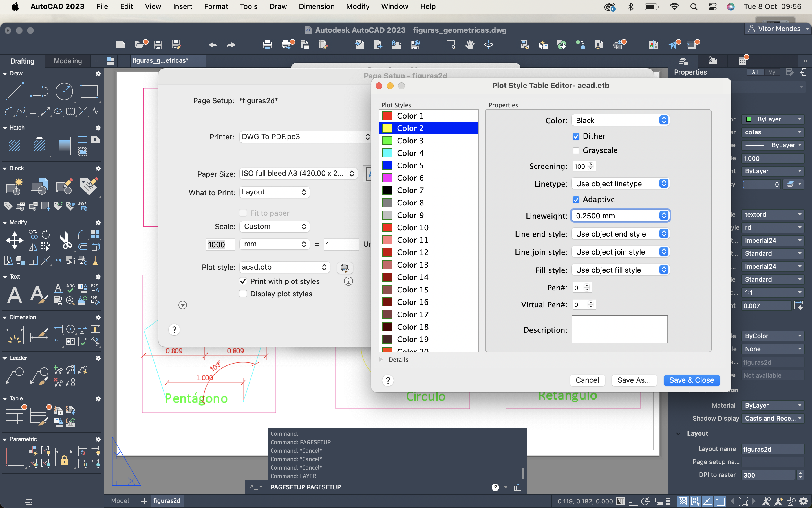
Task: Select Color 7 black plot style
Action: pyautogui.click(x=429, y=190)
